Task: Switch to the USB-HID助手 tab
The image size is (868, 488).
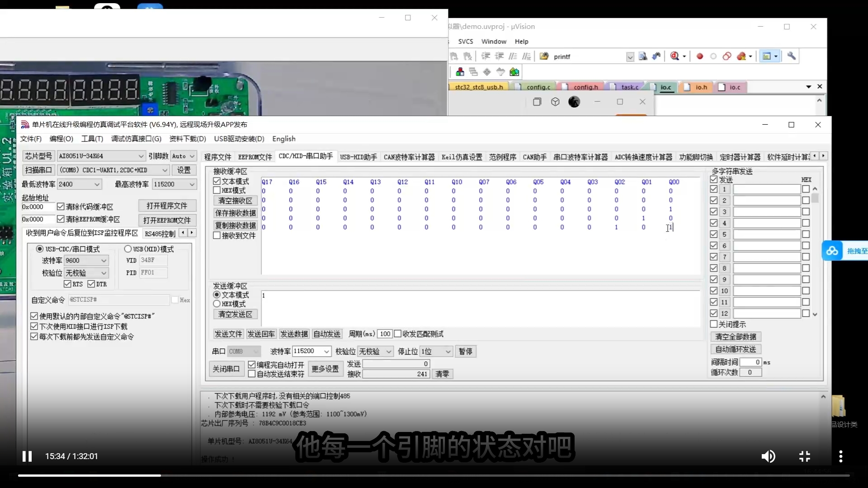Action: tap(359, 157)
